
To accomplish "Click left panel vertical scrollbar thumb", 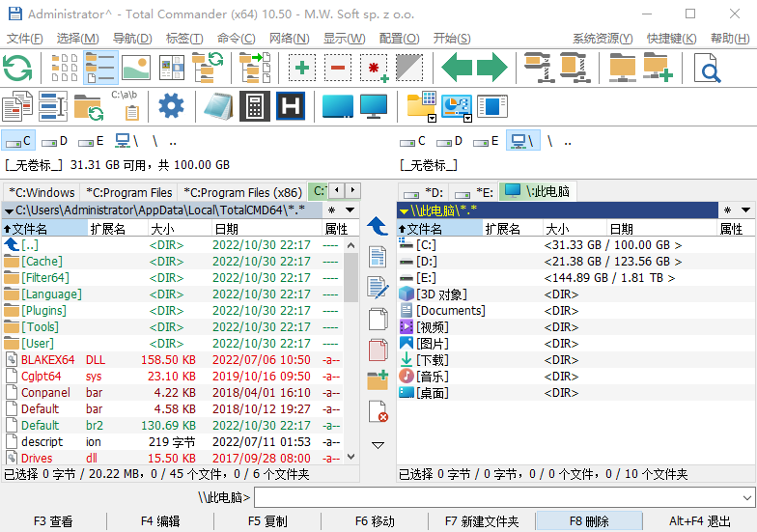I will point(351,277).
